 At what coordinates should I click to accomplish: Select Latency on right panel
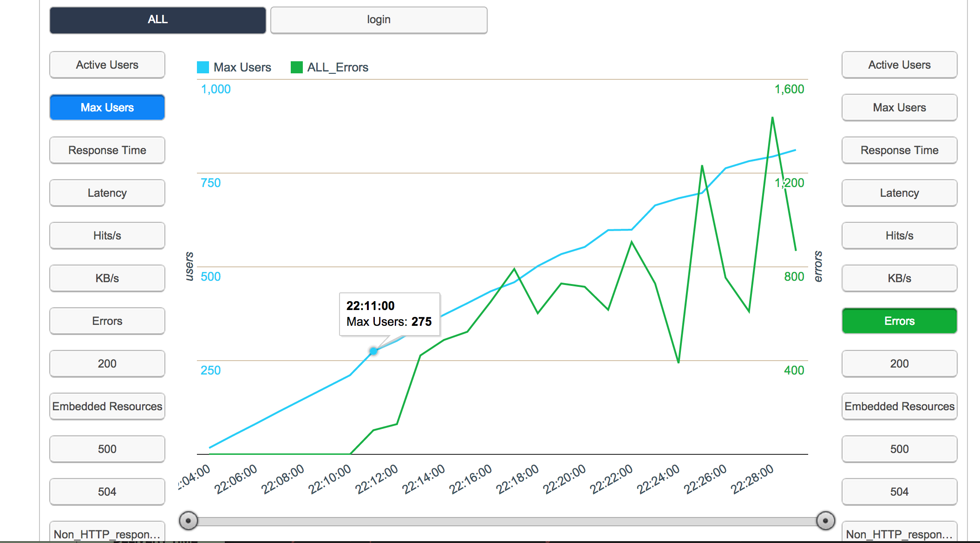point(899,193)
